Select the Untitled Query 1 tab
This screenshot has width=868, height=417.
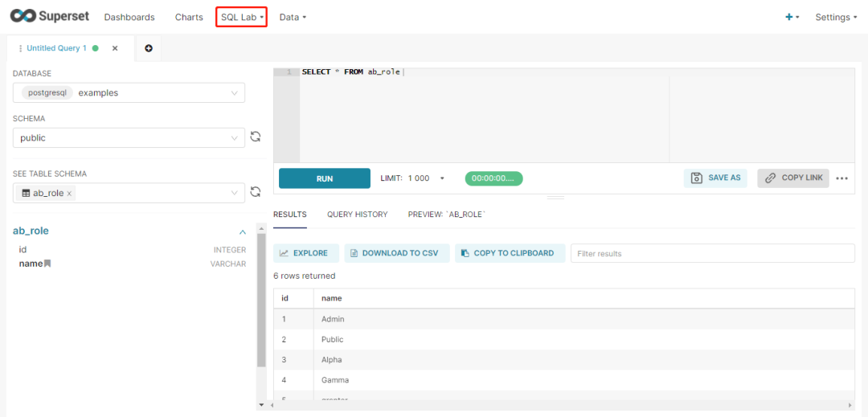[56, 48]
